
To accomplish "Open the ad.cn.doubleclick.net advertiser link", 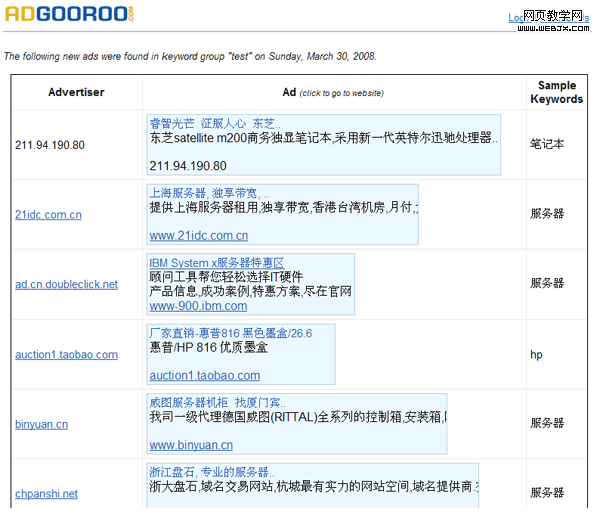I will [66, 285].
